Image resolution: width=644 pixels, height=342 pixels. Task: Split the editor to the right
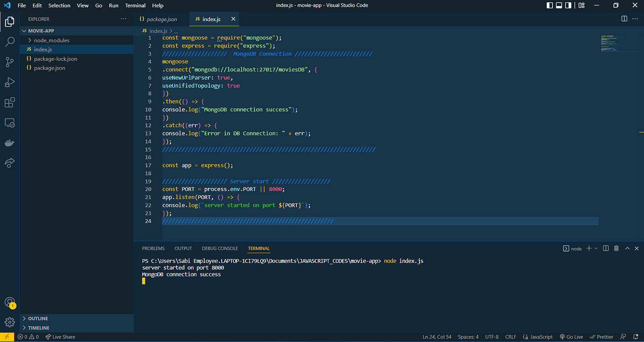point(624,19)
